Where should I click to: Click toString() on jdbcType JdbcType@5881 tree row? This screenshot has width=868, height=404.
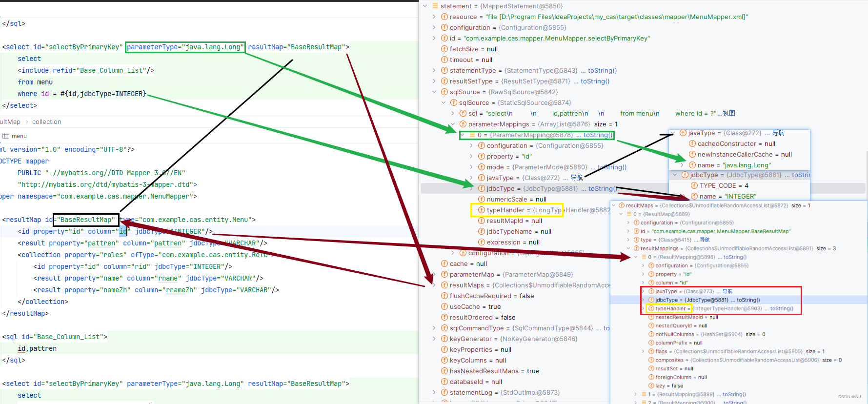[x=603, y=188]
